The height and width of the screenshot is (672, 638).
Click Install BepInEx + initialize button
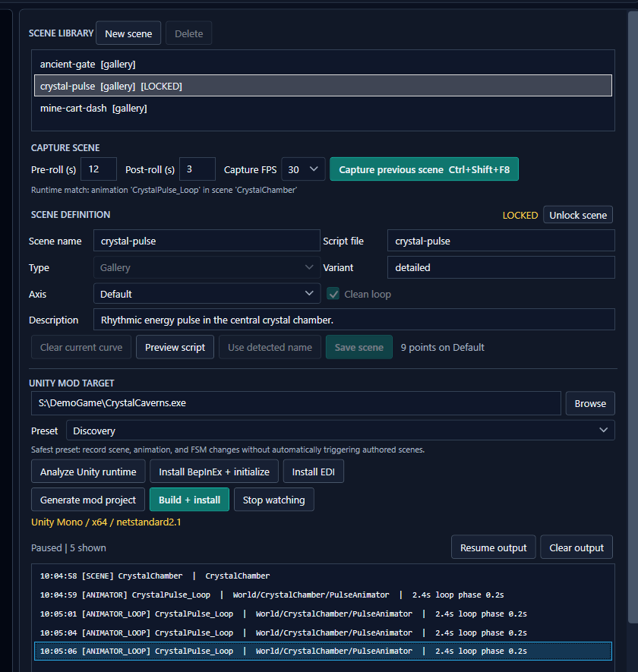coord(214,472)
